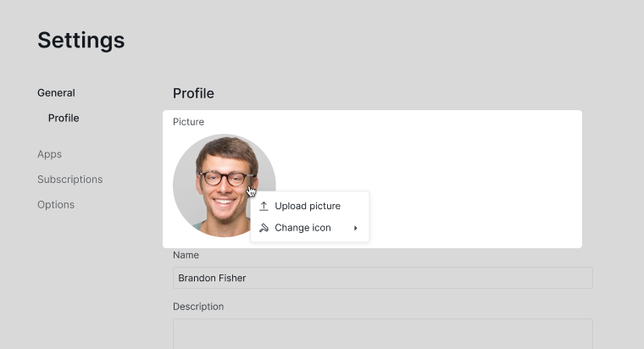Click the Name field label
Viewport: 644px width, 349px height.
point(186,255)
